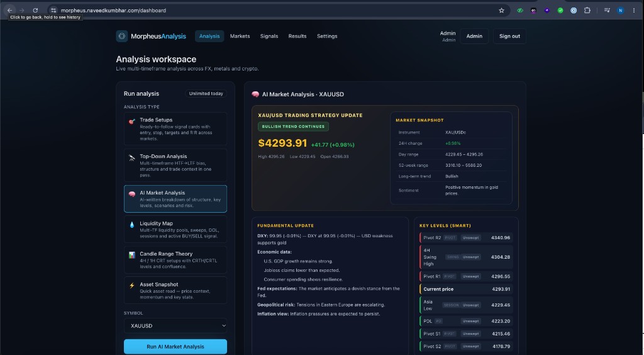Go to the Markets tab
Screen dimensions: 644x355
(240, 36)
